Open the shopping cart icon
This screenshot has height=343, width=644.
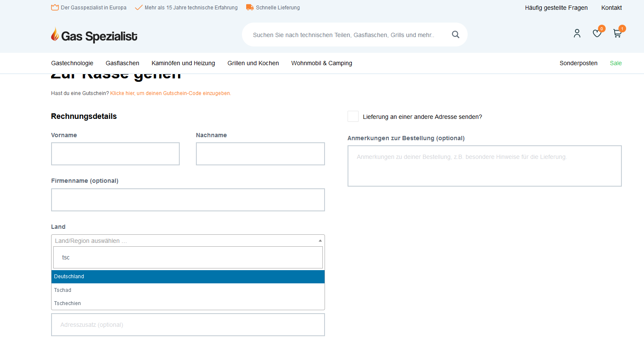click(x=617, y=33)
